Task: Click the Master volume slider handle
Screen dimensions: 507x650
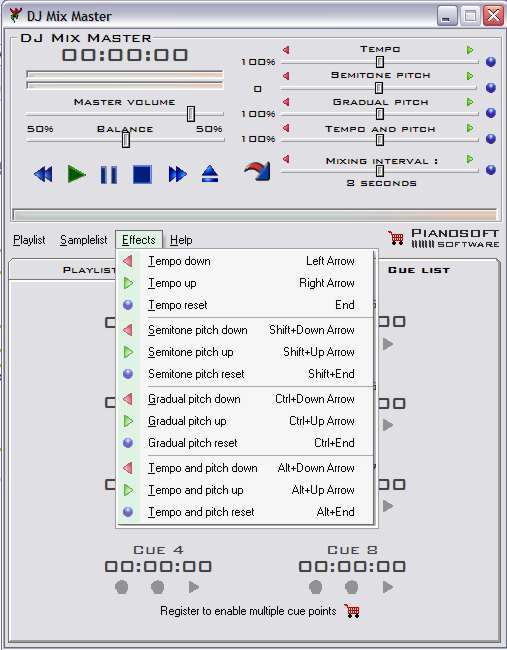Action: 191,114
